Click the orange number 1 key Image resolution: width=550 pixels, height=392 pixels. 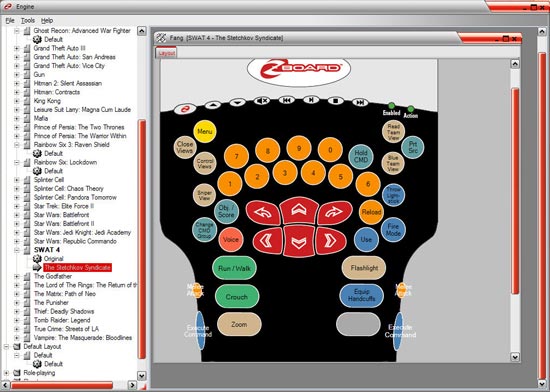coord(230,184)
